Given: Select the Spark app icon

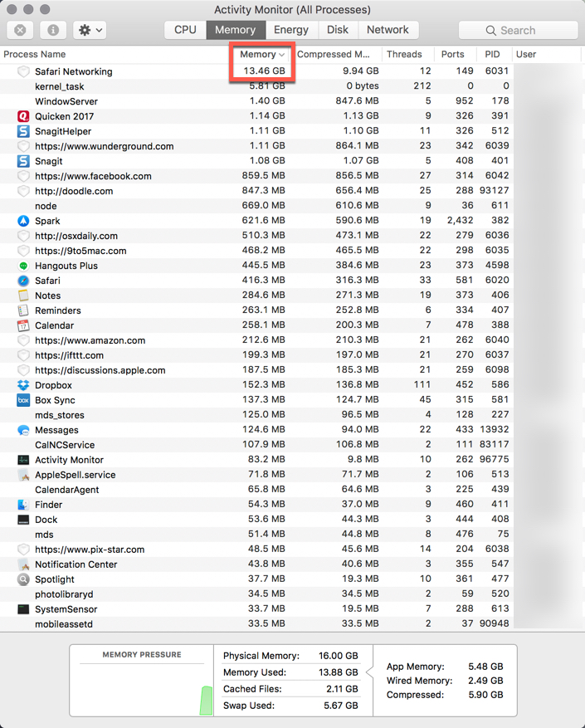Looking at the screenshot, I should [x=23, y=221].
